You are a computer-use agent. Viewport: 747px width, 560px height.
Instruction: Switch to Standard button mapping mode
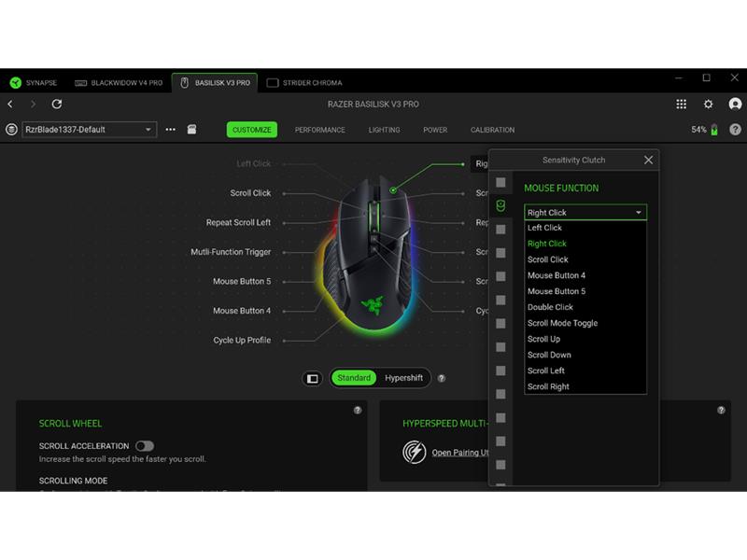click(354, 378)
